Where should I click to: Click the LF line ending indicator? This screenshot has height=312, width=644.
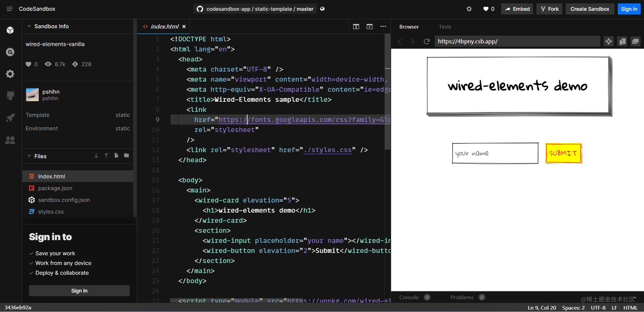point(614,308)
